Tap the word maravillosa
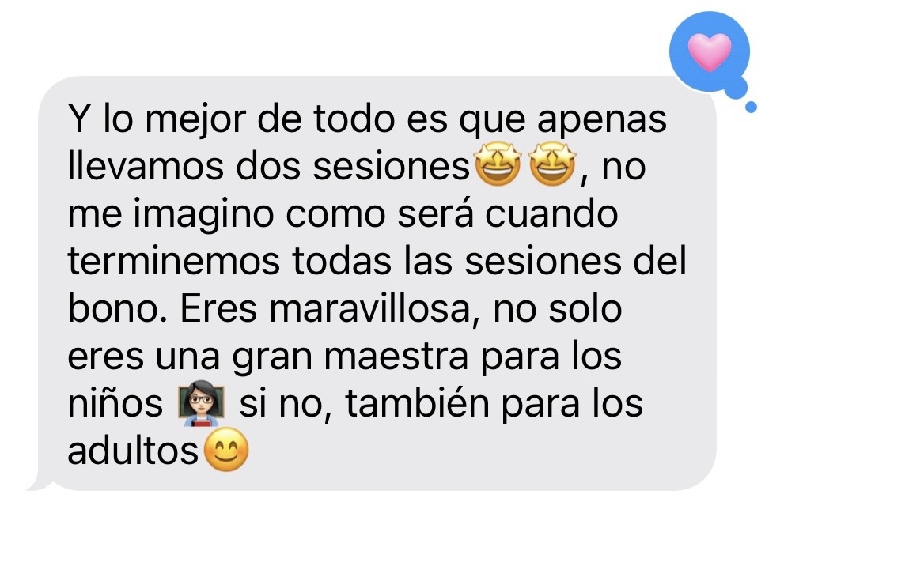The image size is (924, 581). click(371, 308)
